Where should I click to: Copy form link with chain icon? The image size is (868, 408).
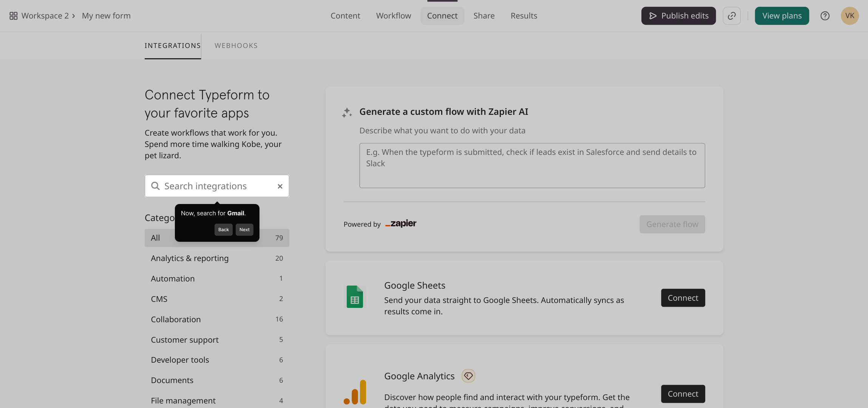732,16
